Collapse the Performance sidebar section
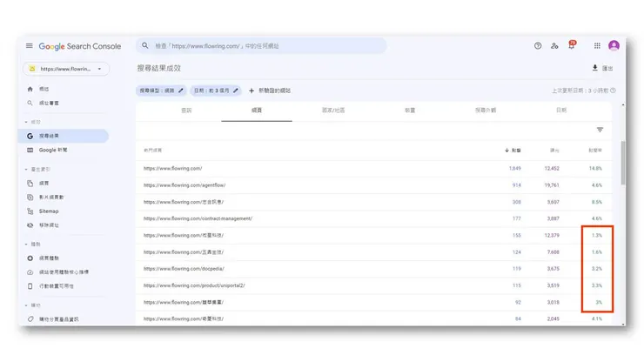Screen dimensions: 644x362 26,122
